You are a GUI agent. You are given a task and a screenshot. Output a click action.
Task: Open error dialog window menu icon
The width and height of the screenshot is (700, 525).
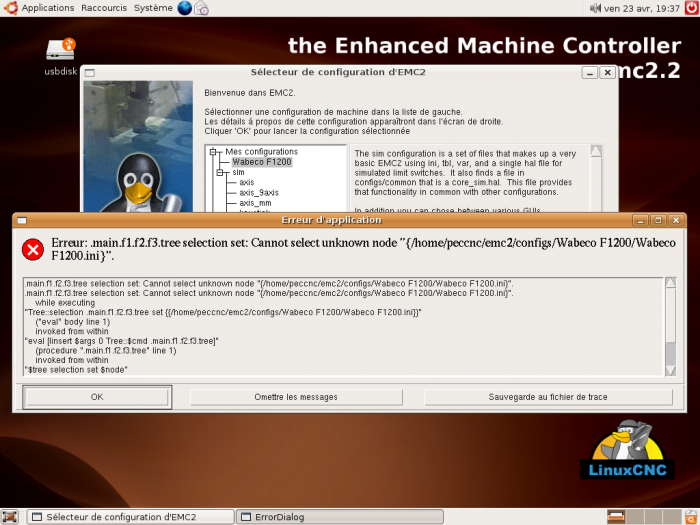pos(22,220)
